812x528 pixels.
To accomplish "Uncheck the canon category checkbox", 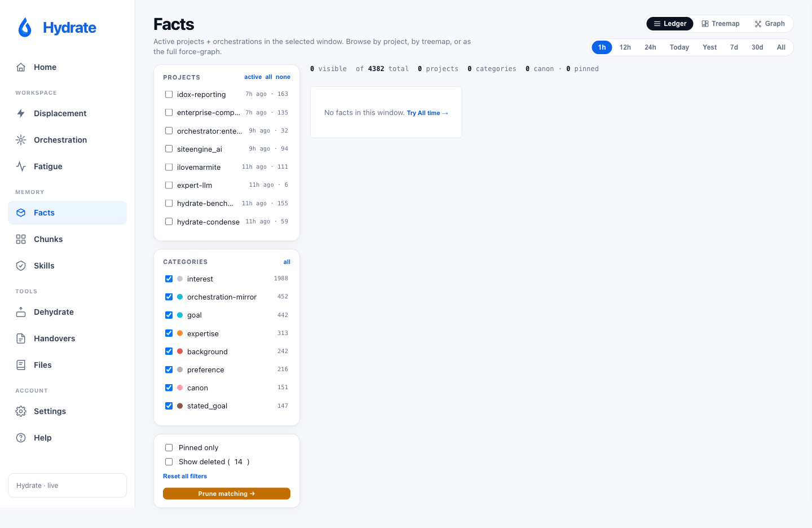I will (x=169, y=388).
